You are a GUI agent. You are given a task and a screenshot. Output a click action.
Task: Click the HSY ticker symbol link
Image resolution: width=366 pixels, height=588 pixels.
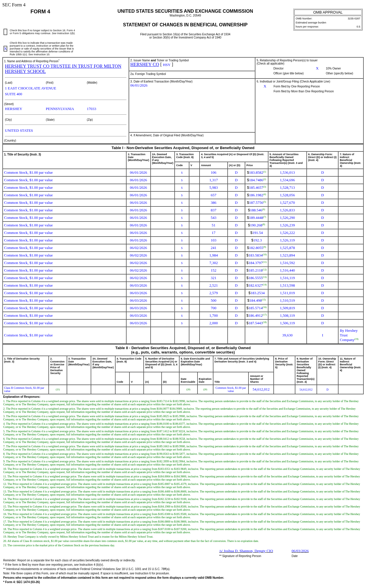166,65
